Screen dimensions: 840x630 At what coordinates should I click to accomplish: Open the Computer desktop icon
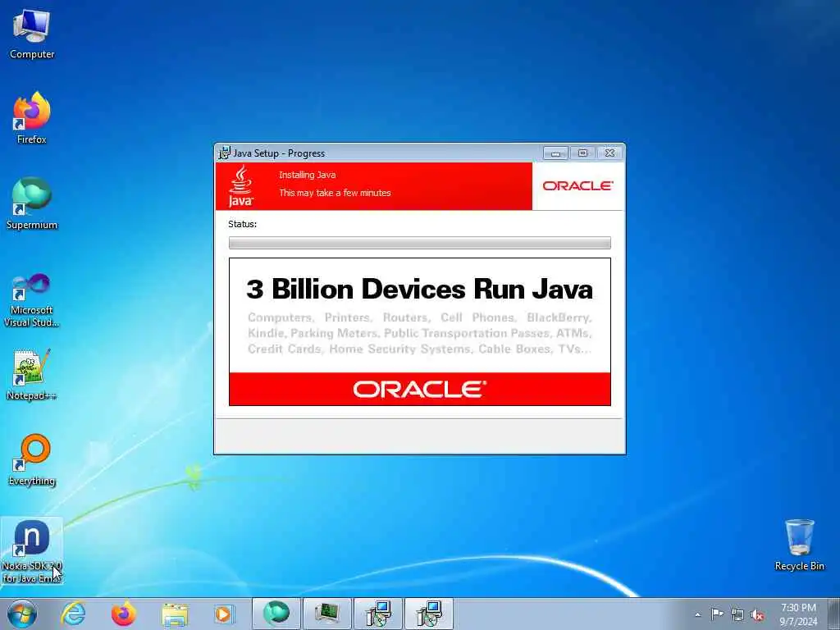(x=32, y=34)
